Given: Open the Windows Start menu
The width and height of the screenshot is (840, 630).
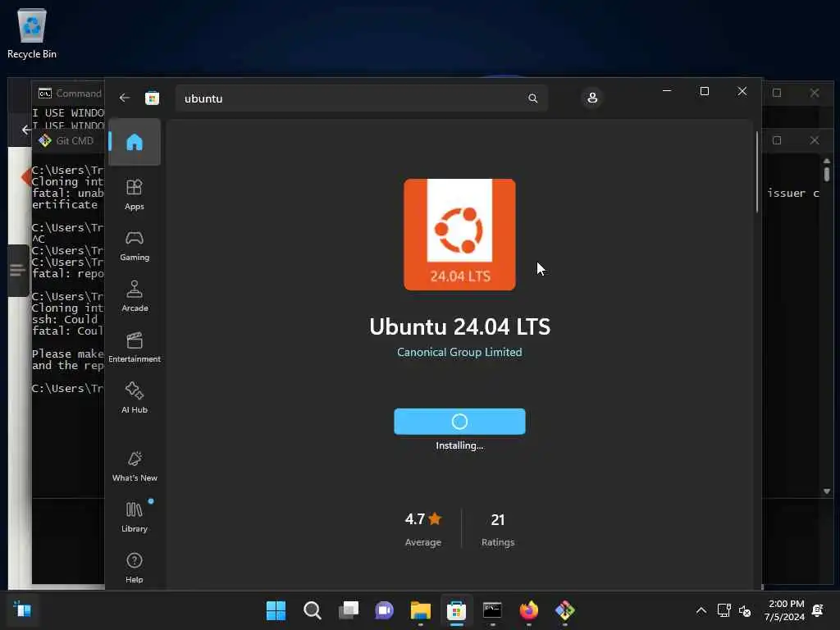Looking at the screenshot, I should point(276,610).
